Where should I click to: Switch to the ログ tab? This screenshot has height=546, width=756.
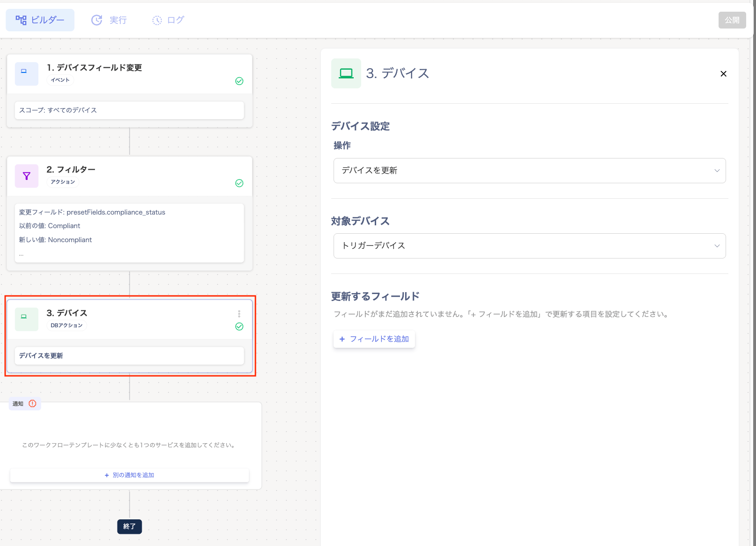168,20
